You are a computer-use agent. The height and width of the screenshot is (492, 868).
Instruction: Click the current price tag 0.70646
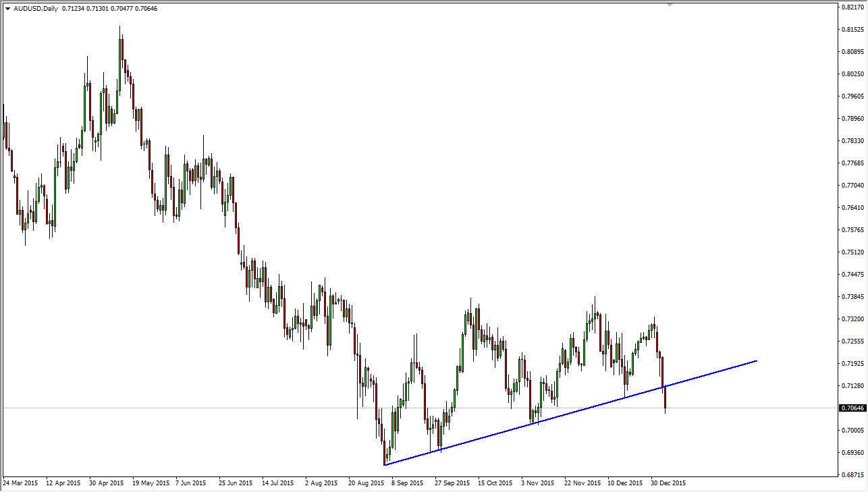(x=852, y=408)
